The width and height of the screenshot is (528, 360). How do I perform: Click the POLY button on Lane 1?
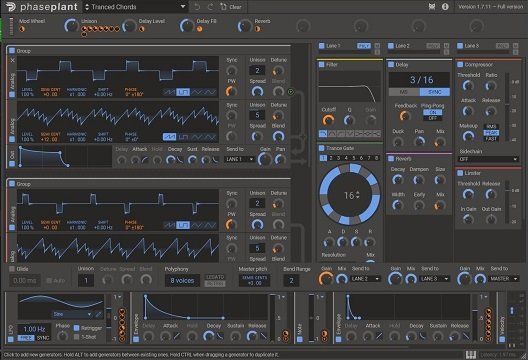(364, 46)
